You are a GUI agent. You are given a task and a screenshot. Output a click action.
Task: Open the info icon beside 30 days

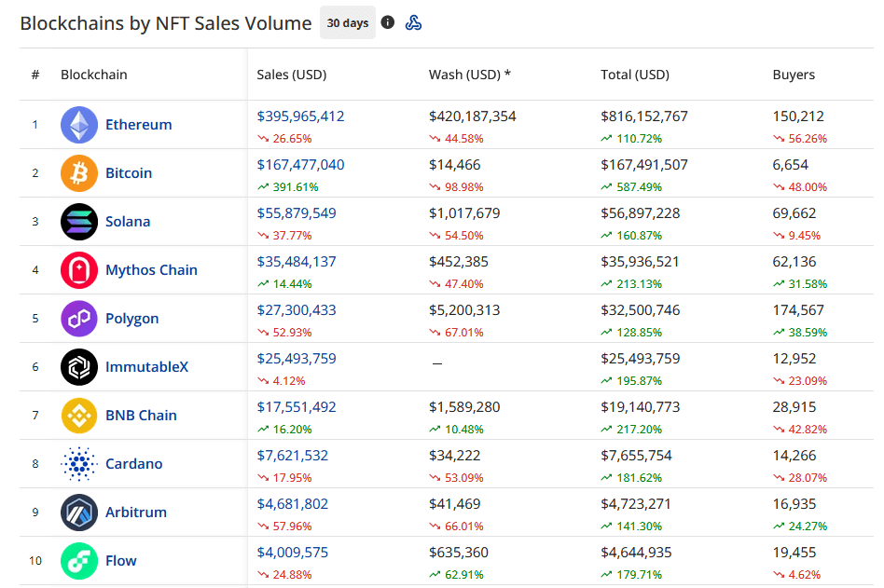387,22
